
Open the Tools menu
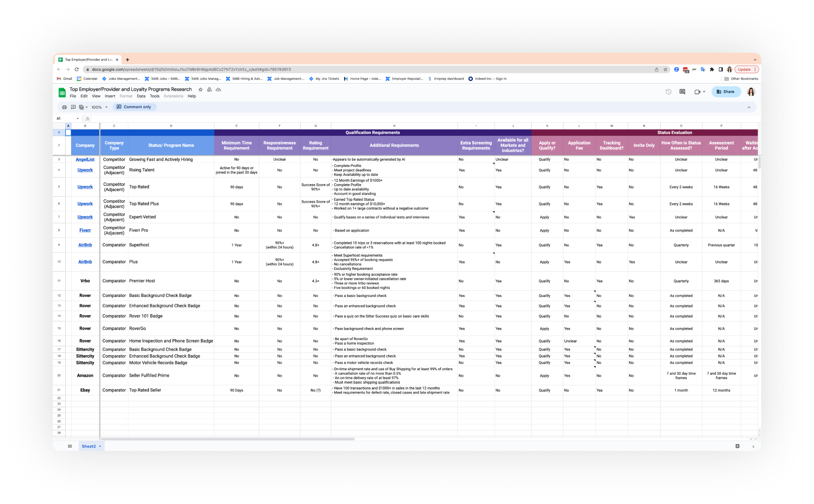click(x=155, y=96)
